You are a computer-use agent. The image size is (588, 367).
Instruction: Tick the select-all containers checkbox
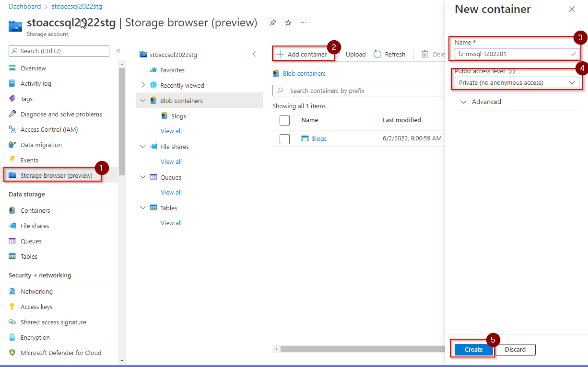tap(284, 120)
